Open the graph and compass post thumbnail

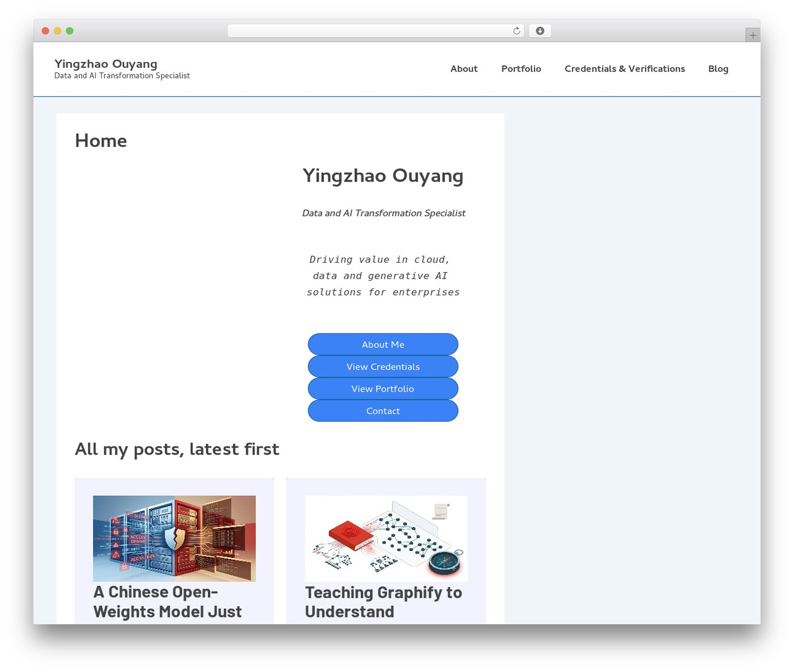pos(386,538)
